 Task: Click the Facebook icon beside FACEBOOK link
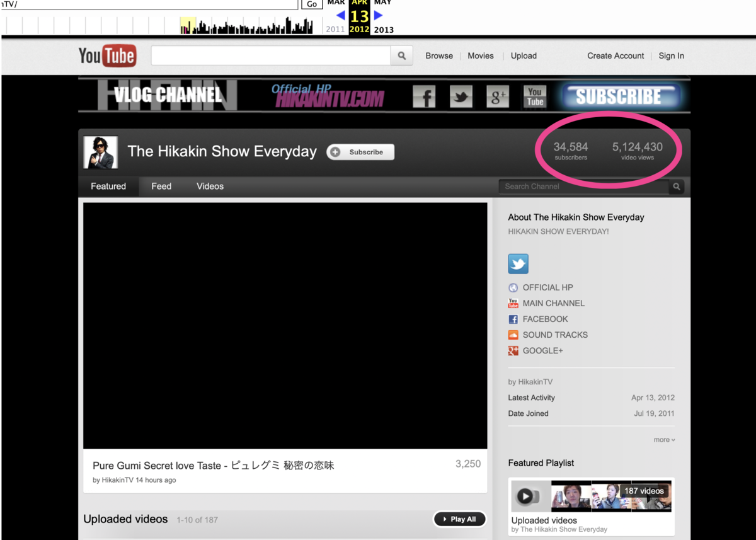click(513, 319)
